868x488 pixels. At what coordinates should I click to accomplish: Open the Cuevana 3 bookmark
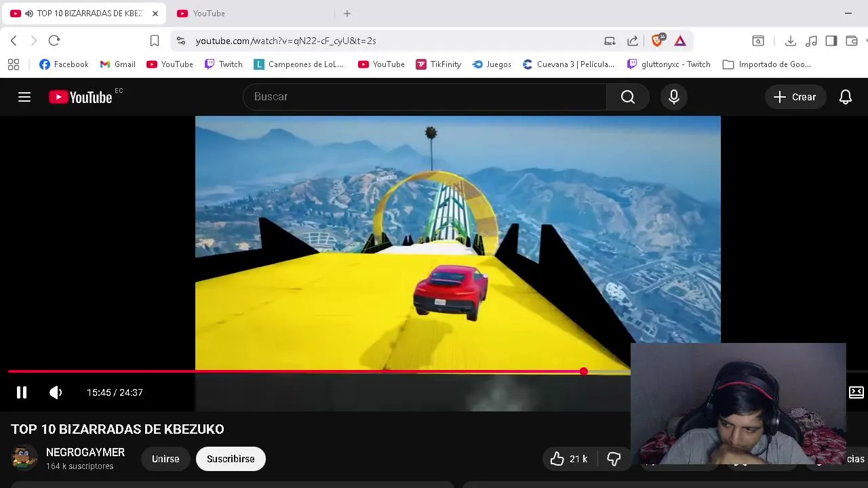568,64
